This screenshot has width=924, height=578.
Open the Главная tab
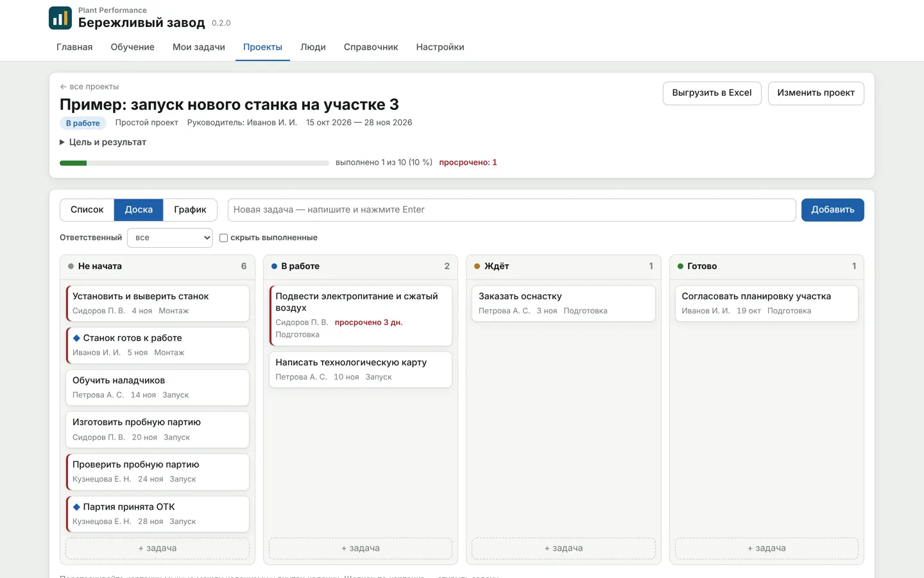pyautogui.click(x=74, y=47)
